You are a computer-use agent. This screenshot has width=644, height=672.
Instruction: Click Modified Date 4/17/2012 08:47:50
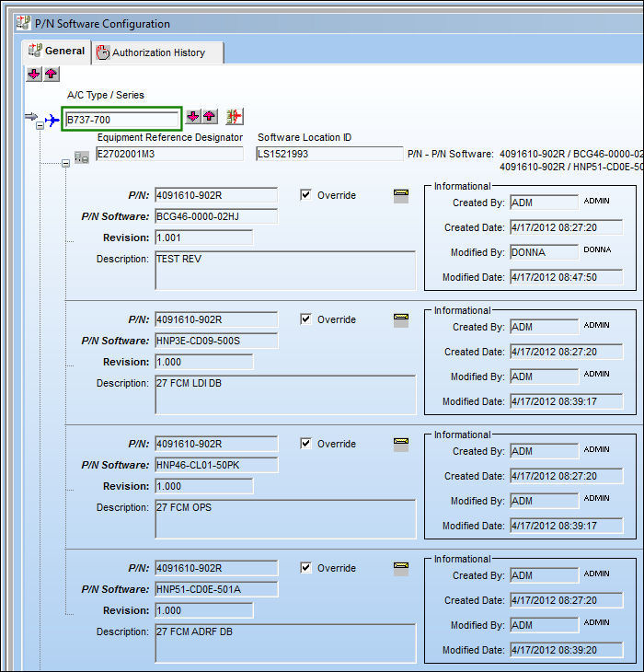click(567, 277)
